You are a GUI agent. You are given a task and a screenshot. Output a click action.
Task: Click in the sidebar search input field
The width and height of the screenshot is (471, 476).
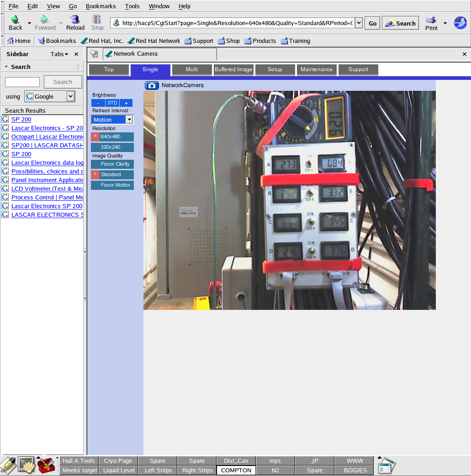pos(22,82)
